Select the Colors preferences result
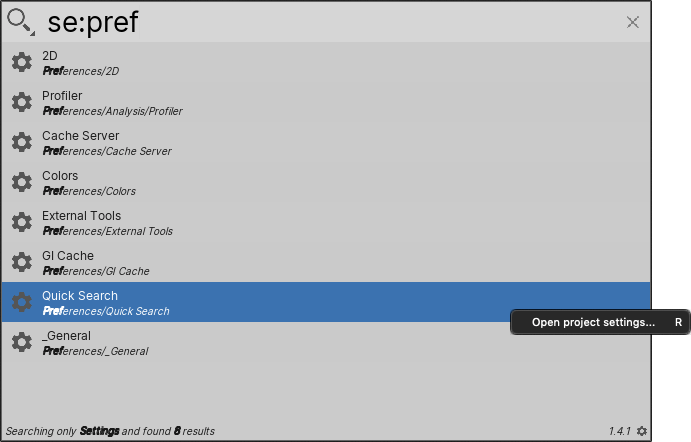 (326, 182)
